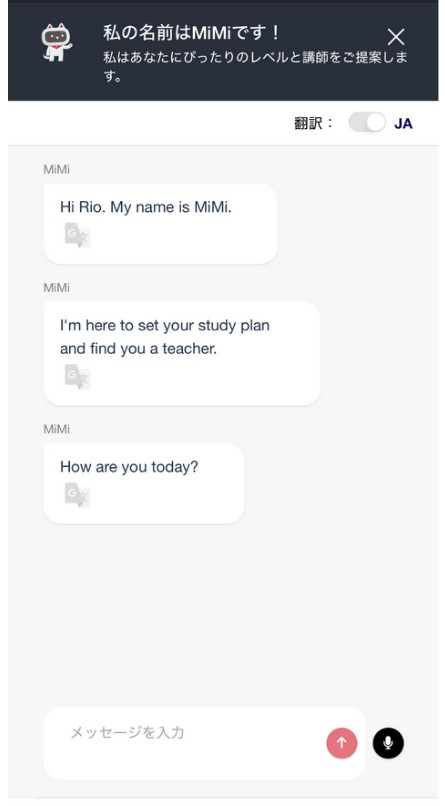Translate the 'study plan' message
Image resolution: width=445 pixels, height=806 pixels.
(x=78, y=377)
